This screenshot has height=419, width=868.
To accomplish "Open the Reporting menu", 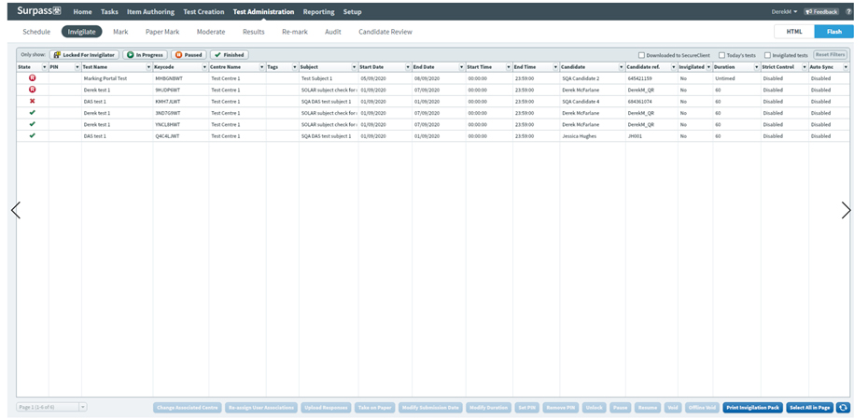I will [x=318, y=11].
